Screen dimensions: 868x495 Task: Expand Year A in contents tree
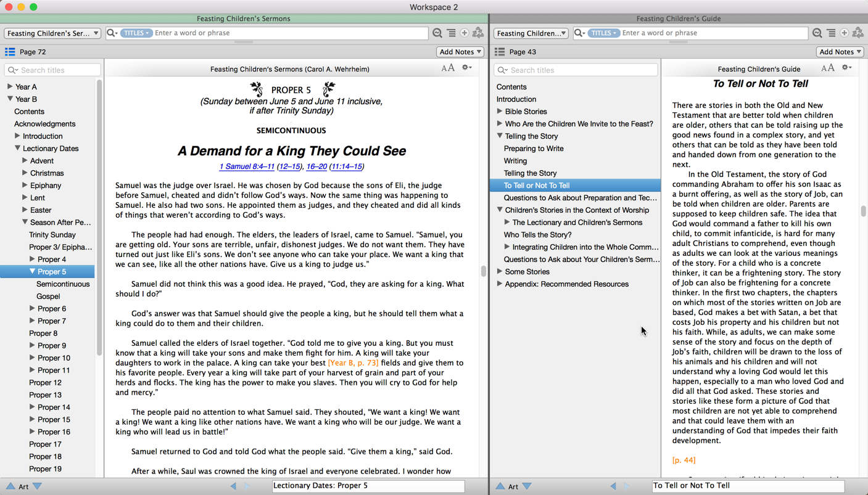click(x=9, y=87)
